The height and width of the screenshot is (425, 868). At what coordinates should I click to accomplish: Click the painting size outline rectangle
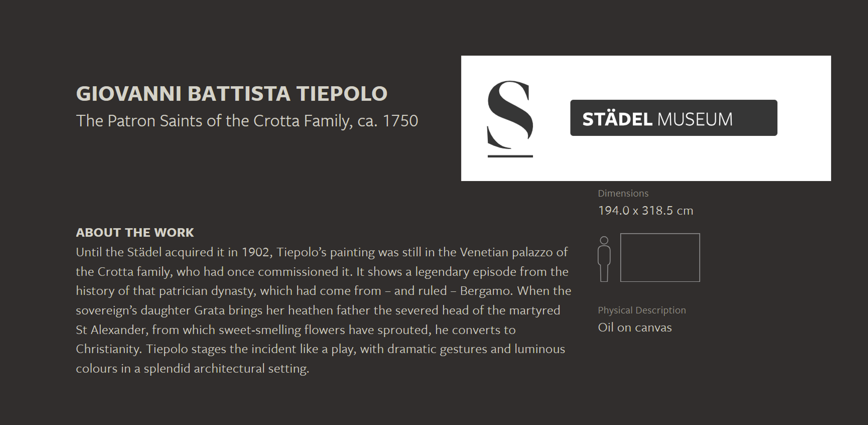coord(660,258)
